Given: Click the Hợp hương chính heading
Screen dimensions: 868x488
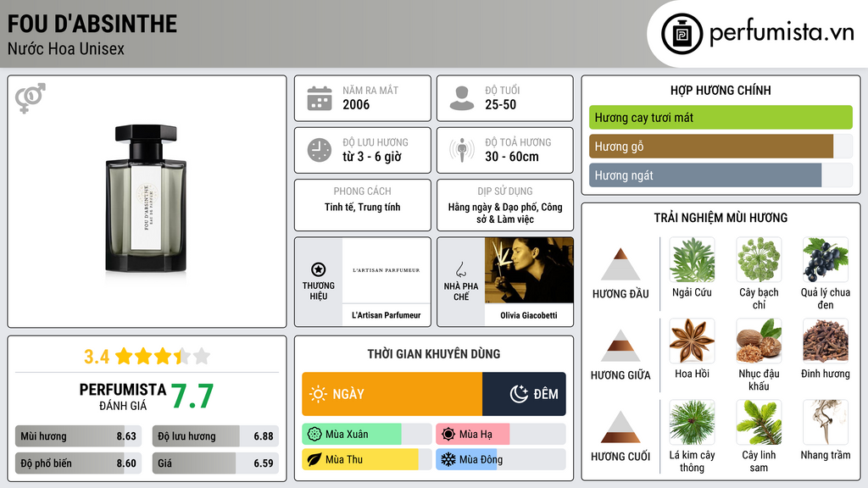Looking at the screenshot, I should coord(721,90).
